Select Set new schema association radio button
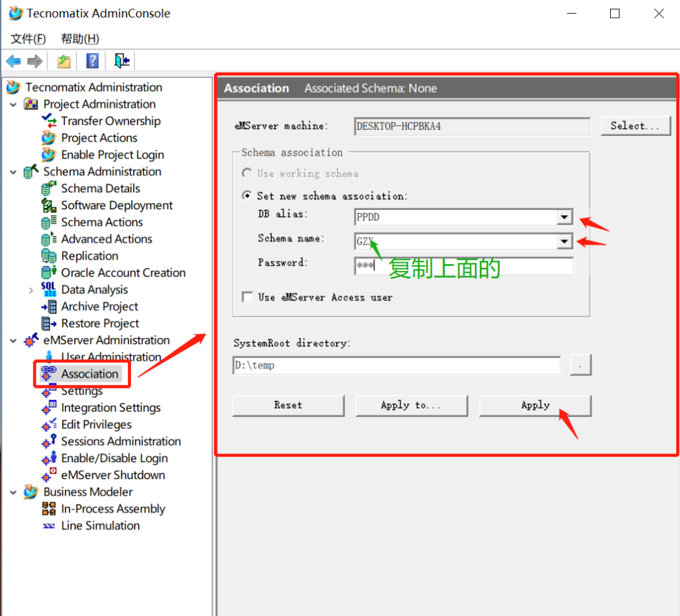This screenshot has width=680, height=616. [247, 196]
